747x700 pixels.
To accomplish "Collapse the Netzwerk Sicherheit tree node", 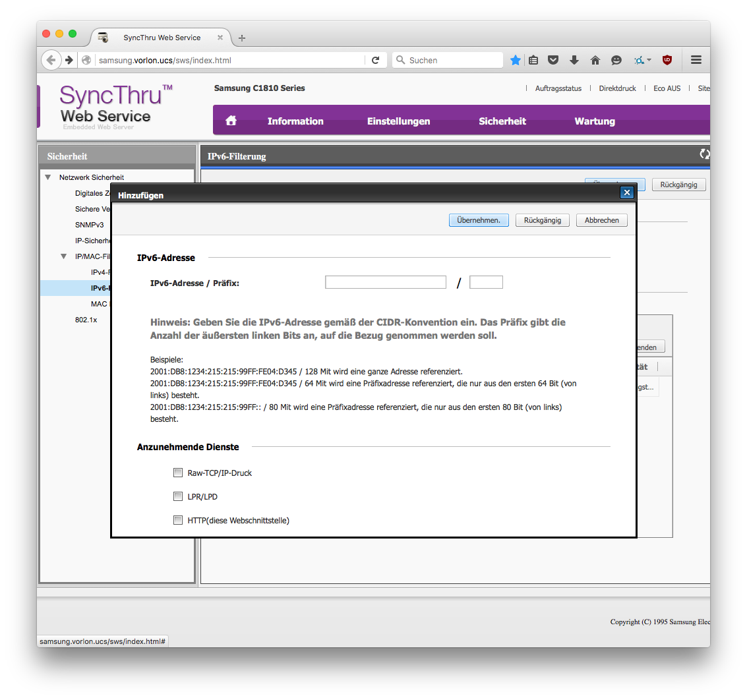I will pos(47,177).
